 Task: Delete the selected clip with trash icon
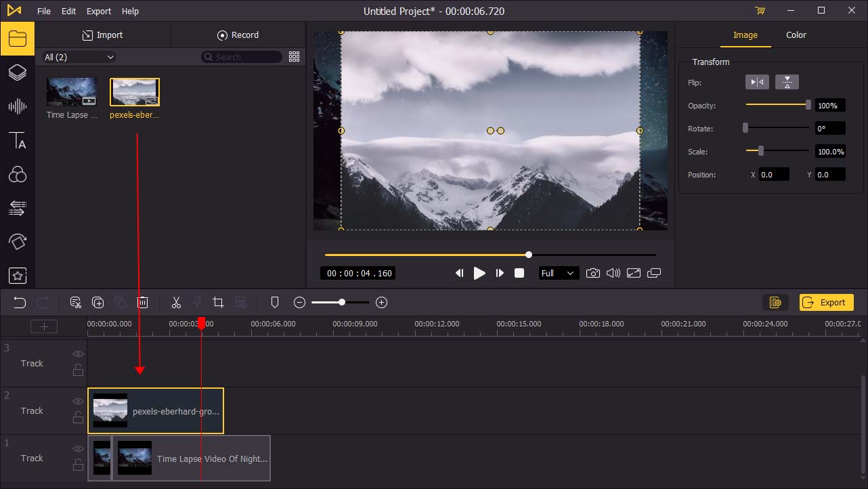tap(143, 303)
